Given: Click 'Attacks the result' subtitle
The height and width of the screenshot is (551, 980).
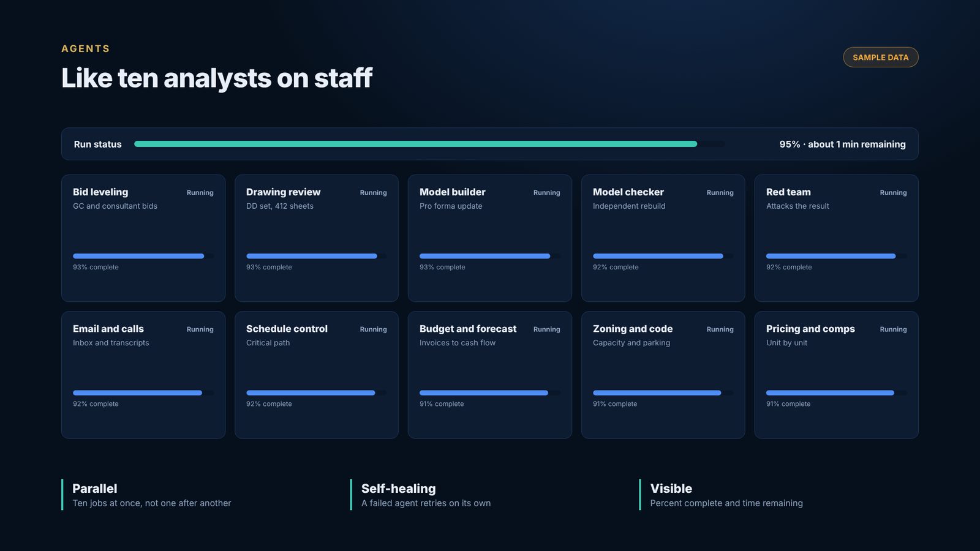Looking at the screenshot, I should tap(797, 206).
